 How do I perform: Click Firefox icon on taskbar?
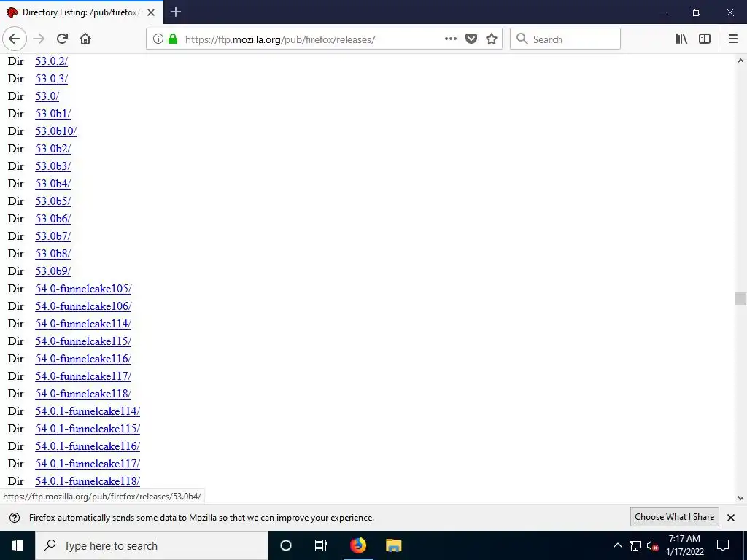358,545
